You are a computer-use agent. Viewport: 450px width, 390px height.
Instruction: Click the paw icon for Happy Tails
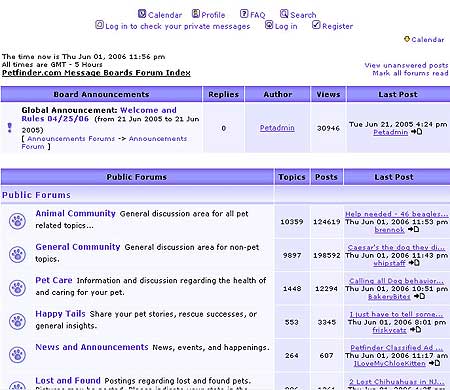coord(17,321)
